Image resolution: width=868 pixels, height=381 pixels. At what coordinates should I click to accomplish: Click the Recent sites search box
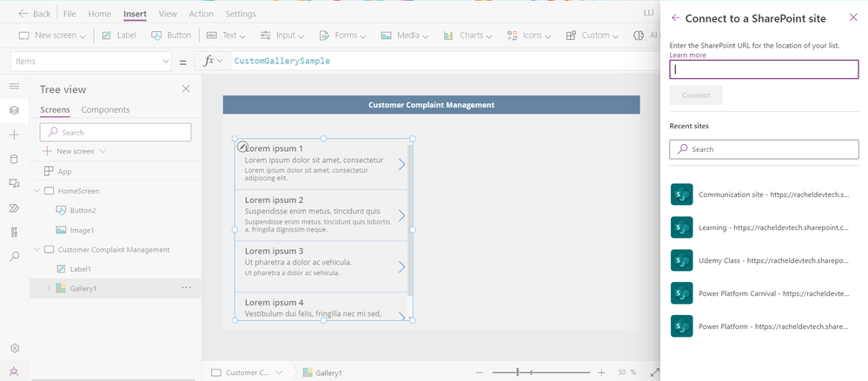pos(764,149)
